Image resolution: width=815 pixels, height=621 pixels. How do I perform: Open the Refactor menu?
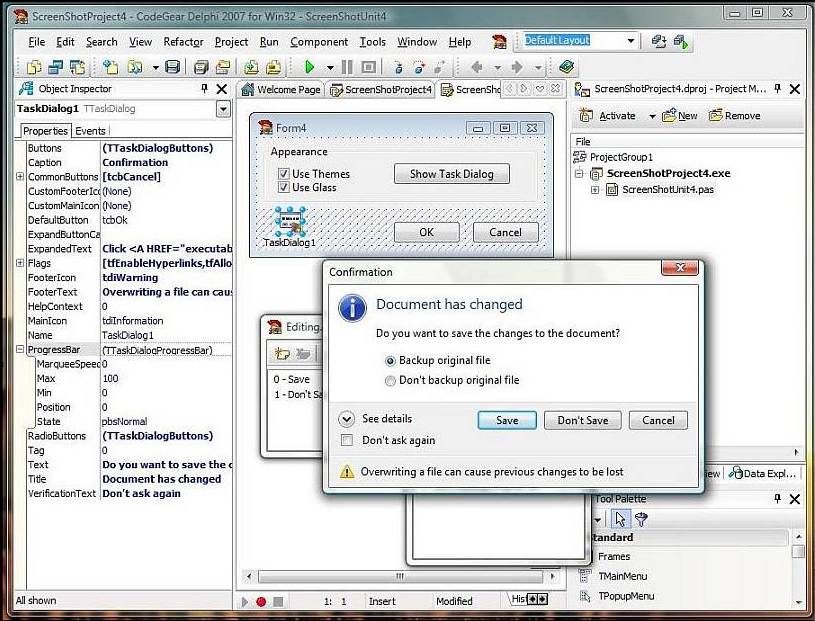click(x=183, y=42)
